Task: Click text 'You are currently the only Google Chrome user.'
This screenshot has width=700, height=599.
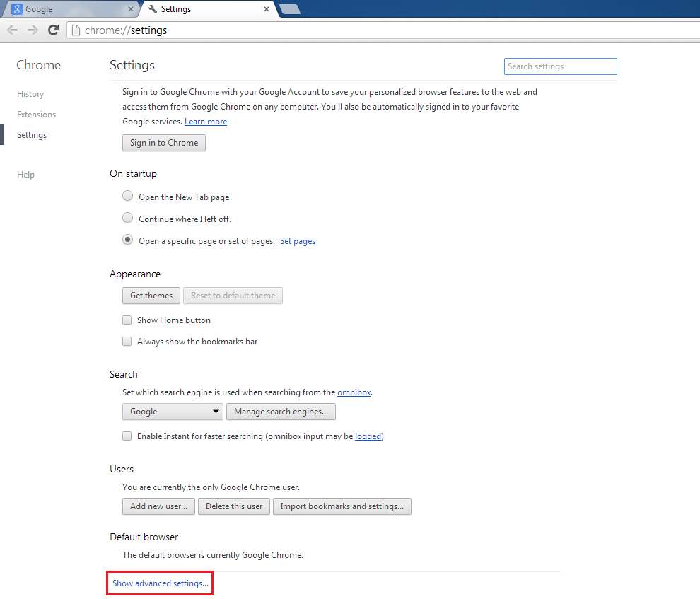Action: (x=211, y=487)
